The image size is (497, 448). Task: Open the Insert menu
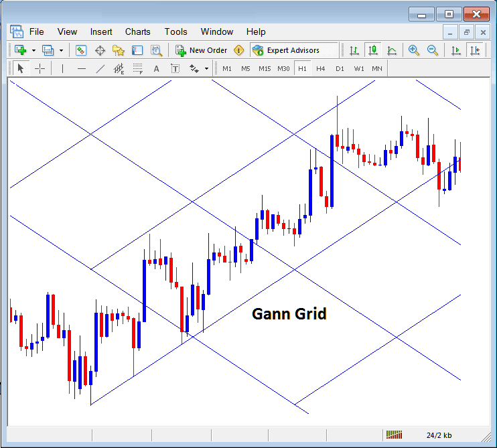tap(101, 31)
